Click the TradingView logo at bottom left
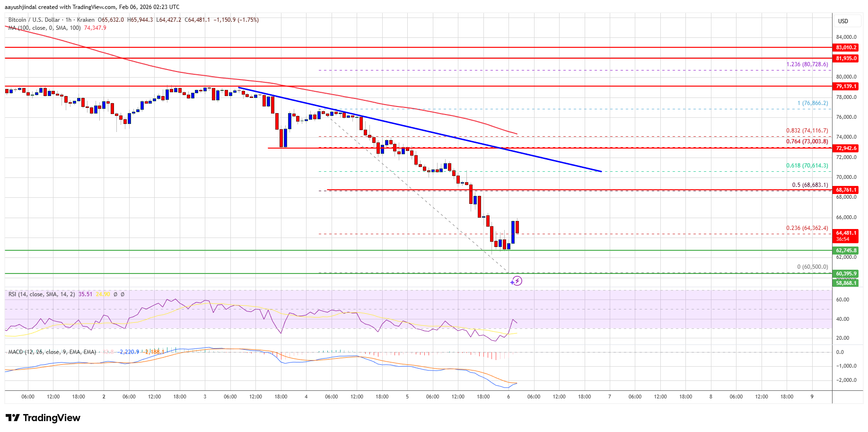Screen dimensions: 868x432 pyautogui.click(x=43, y=418)
